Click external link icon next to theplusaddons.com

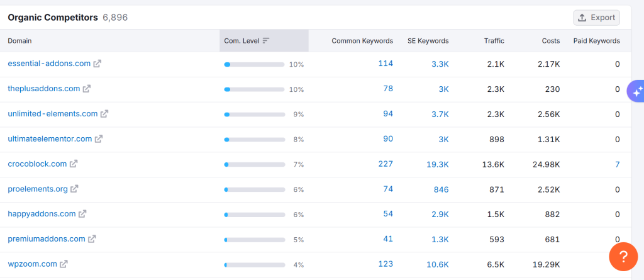click(x=87, y=89)
